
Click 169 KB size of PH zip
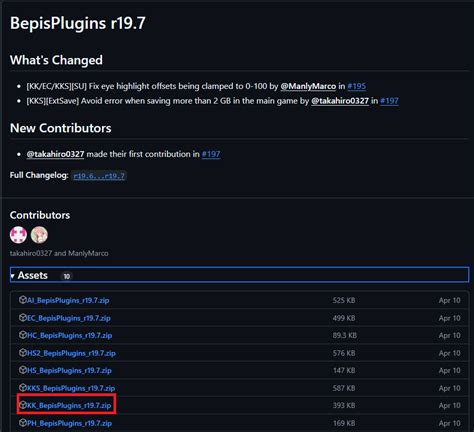pyautogui.click(x=344, y=423)
